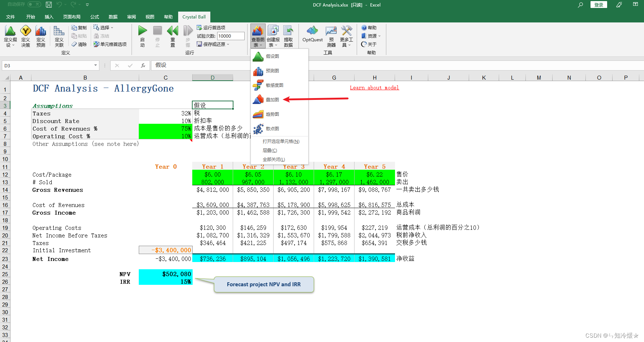Toggle the 自动保存 autosave switch
Image resolution: width=644 pixels, height=342 pixels.
(34, 4)
